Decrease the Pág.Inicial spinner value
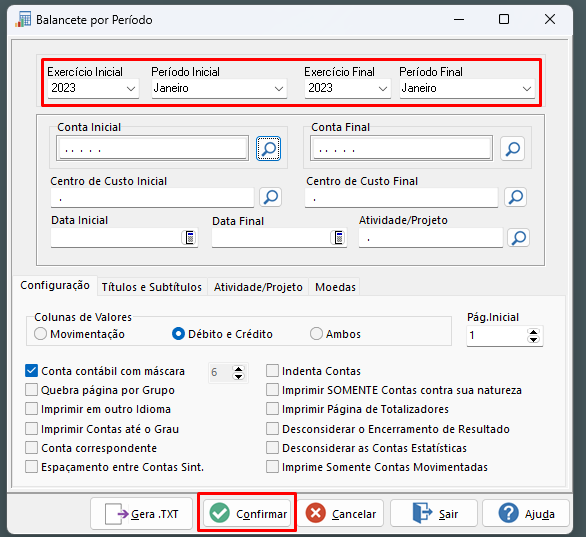The height and width of the screenshot is (537, 586). tap(533, 339)
